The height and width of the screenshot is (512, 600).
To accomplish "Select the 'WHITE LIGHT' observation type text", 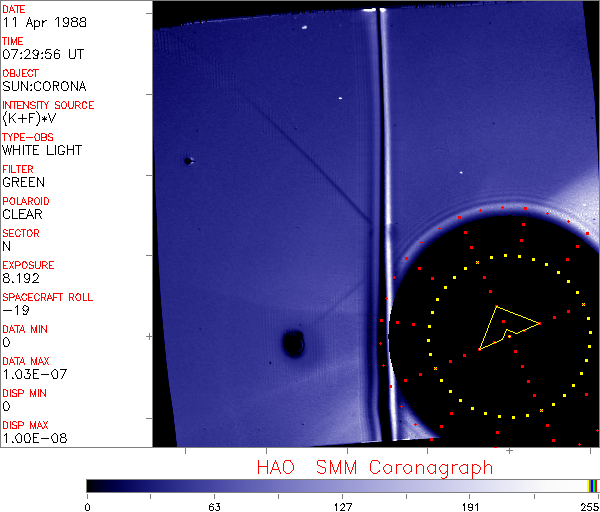I will click(x=42, y=151).
